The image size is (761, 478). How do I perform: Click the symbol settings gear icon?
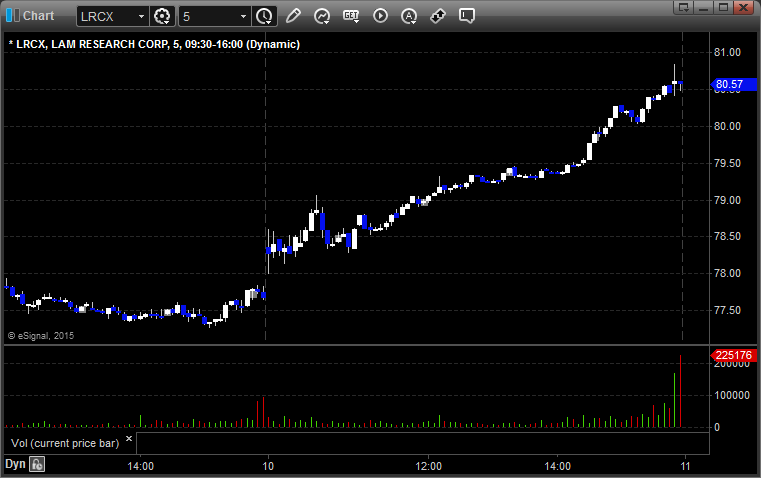coord(163,16)
